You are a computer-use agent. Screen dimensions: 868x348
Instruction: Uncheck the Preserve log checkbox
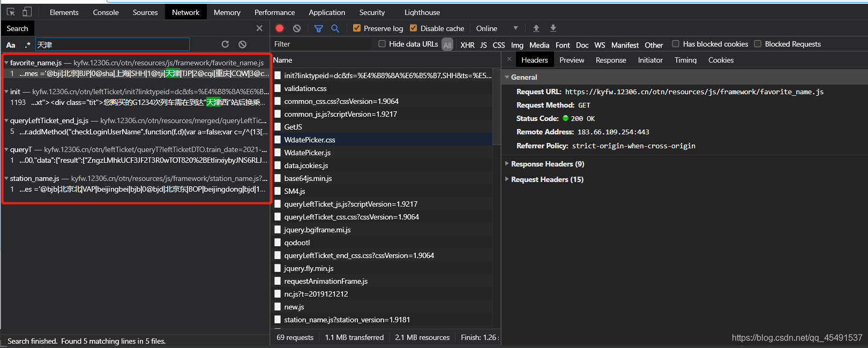coord(357,28)
